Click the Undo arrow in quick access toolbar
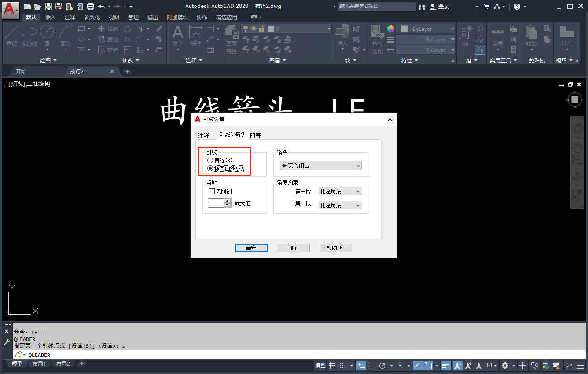The width and height of the screenshot is (588, 374). (101, 6)
